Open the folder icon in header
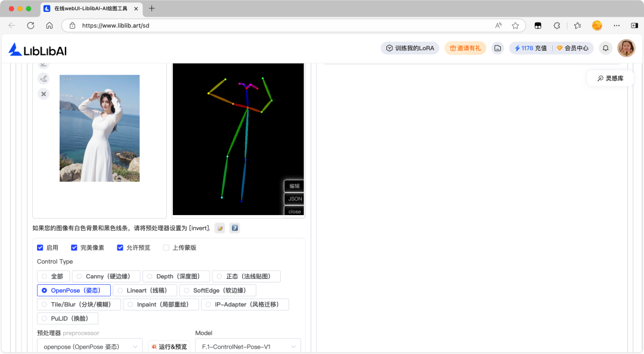This screenshot has height=354, width=644. coord(497,48)
